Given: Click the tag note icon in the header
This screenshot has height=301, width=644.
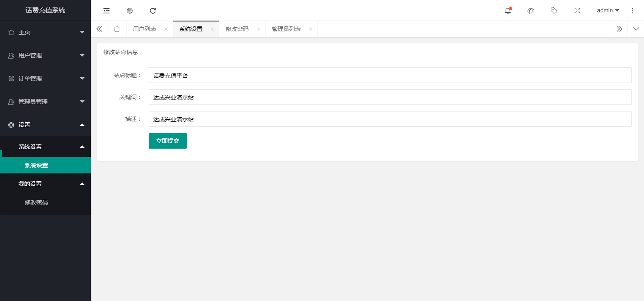Looking at the screenshot, I should coord(554,11).
